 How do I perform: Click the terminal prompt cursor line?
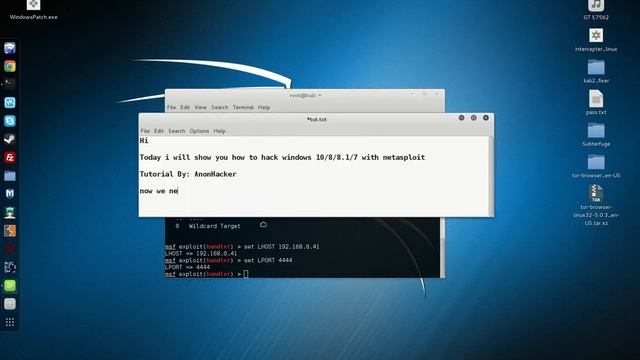click(207, 274)
